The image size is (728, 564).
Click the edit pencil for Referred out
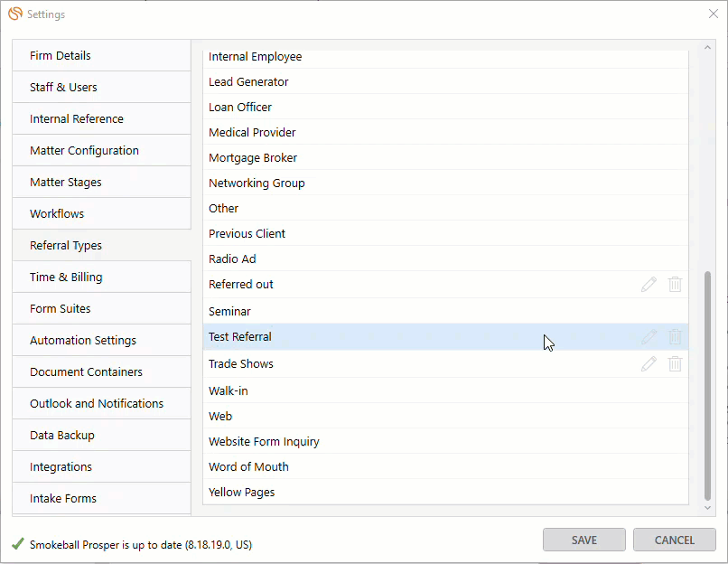click(x=649, y=285)
